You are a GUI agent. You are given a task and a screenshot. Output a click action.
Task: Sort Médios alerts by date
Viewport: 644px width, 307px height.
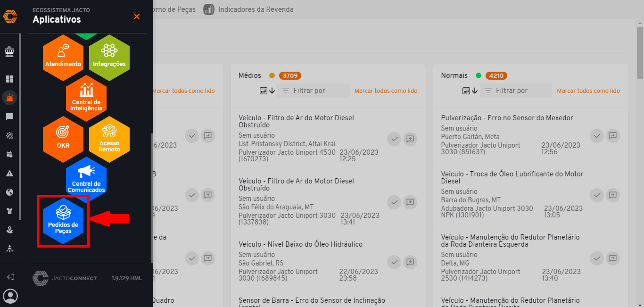pyautogui.click(x=267, y=91)
